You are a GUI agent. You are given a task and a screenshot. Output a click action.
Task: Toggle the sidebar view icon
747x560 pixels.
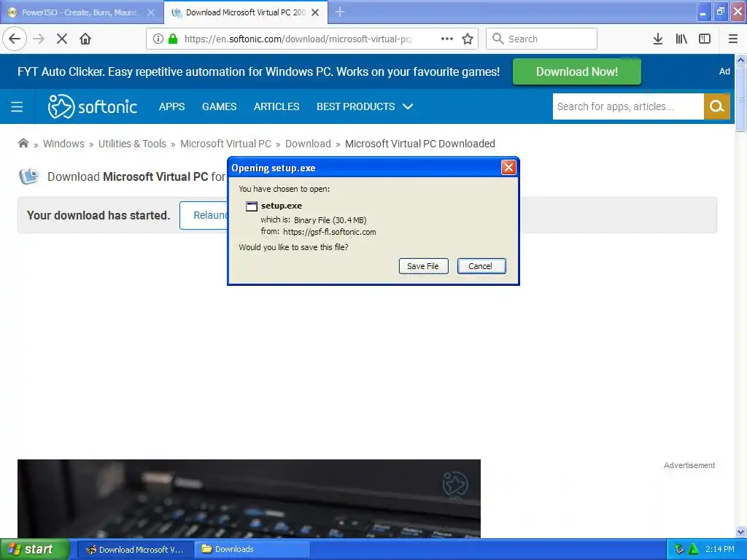[705, 39]
